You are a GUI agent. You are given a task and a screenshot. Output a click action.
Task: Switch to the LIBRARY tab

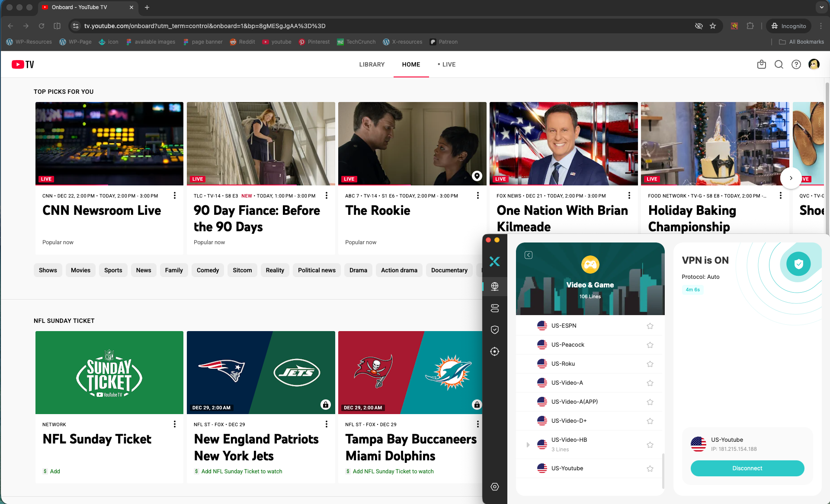click(372, 64)
